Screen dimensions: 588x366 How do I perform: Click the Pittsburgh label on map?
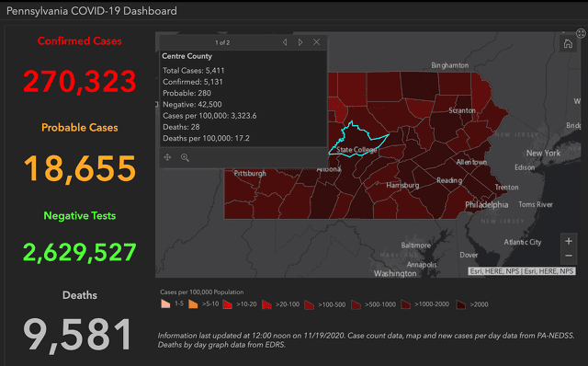(250, 174)
